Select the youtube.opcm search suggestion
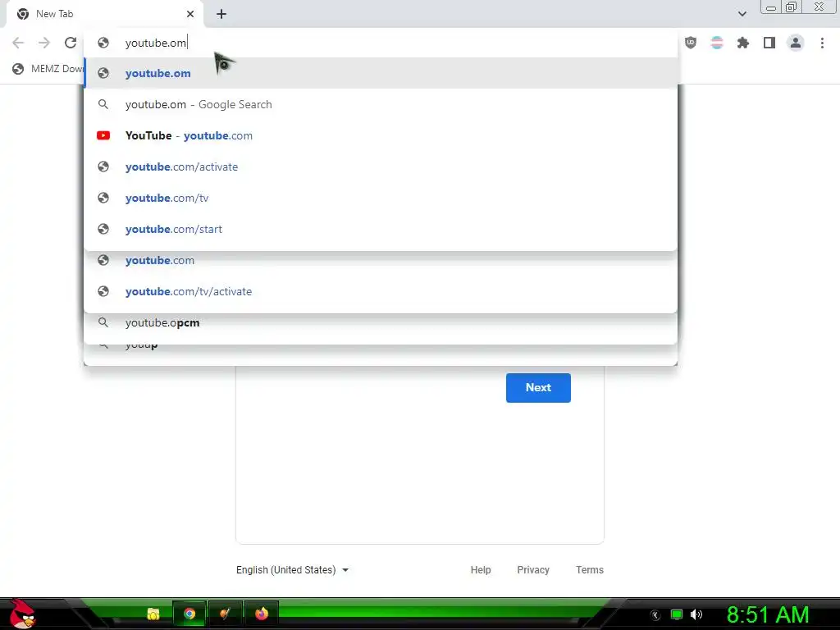This screenshot has height=630, width=840. (x=381, y=323)
